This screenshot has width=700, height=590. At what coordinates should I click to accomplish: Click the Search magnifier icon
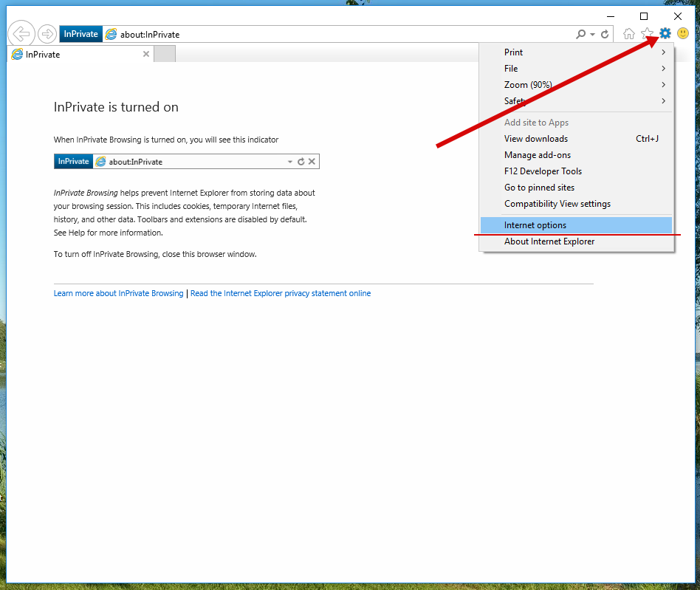point(581,34)
